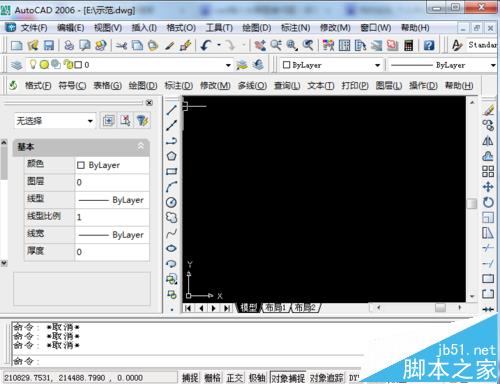This screenshot has width=500, height=384.
Task: Toggle 栅格 grid display in status bar
Action: point(212,378)
